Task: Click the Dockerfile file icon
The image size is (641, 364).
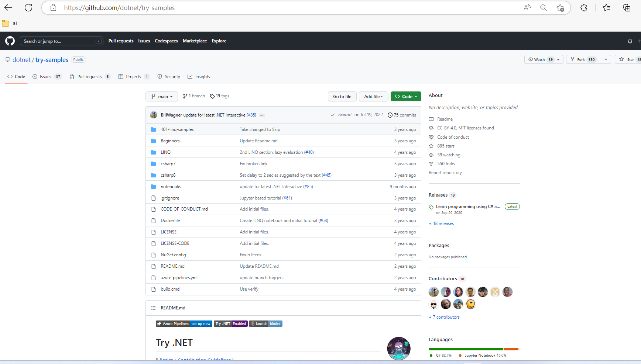Action: tap(153, 221)
